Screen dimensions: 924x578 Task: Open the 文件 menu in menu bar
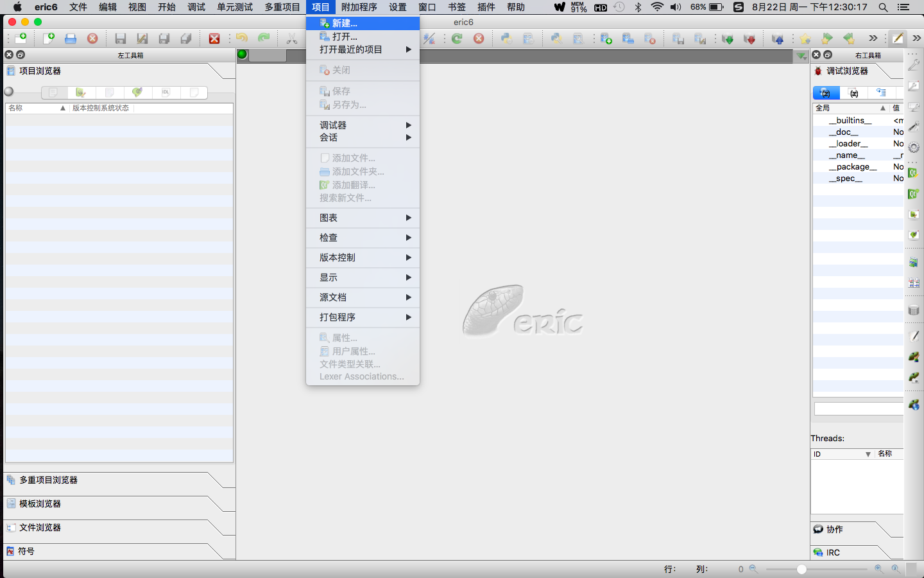coord(78,7)
